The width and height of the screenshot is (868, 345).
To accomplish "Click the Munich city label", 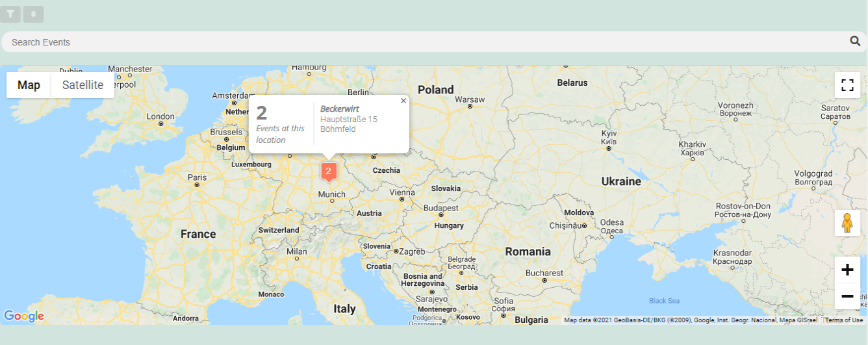I will tap(332, 194).
